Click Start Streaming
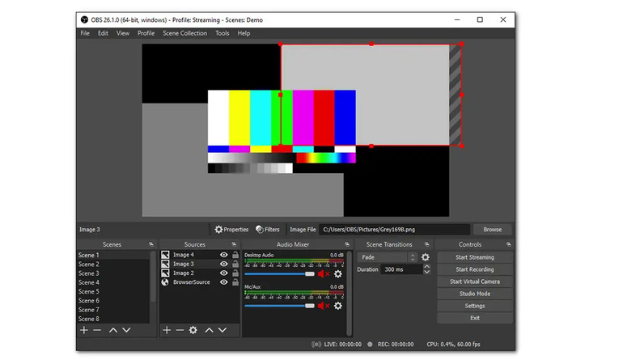 pos(475,257)
